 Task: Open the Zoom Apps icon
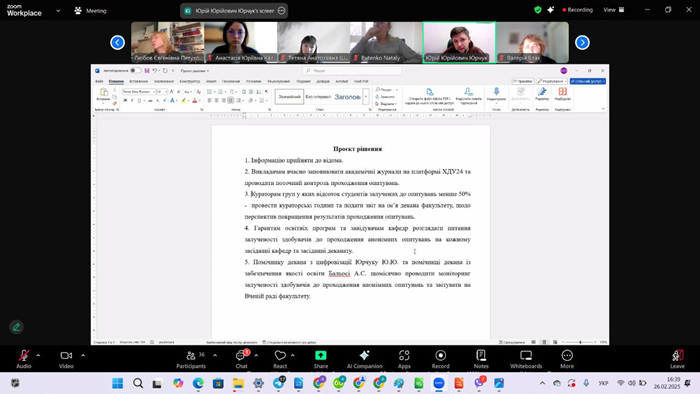[404, 359]
